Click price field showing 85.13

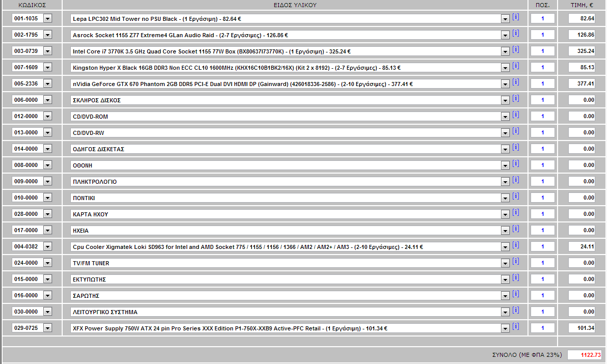point(582,67)
